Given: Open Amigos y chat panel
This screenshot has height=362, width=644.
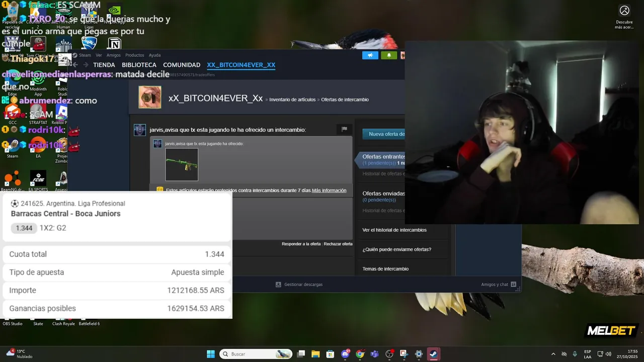Looking at the screenshot, I should coord(499,285).
